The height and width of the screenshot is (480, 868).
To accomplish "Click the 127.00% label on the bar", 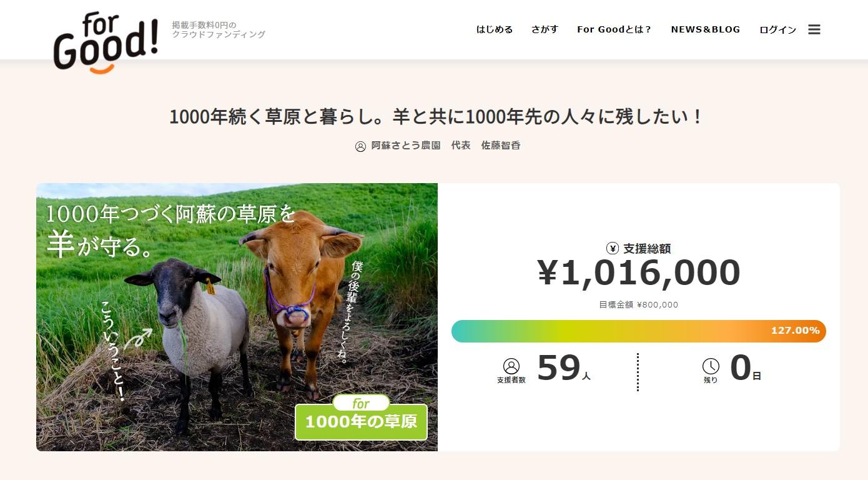I will (x=796, y=331).
